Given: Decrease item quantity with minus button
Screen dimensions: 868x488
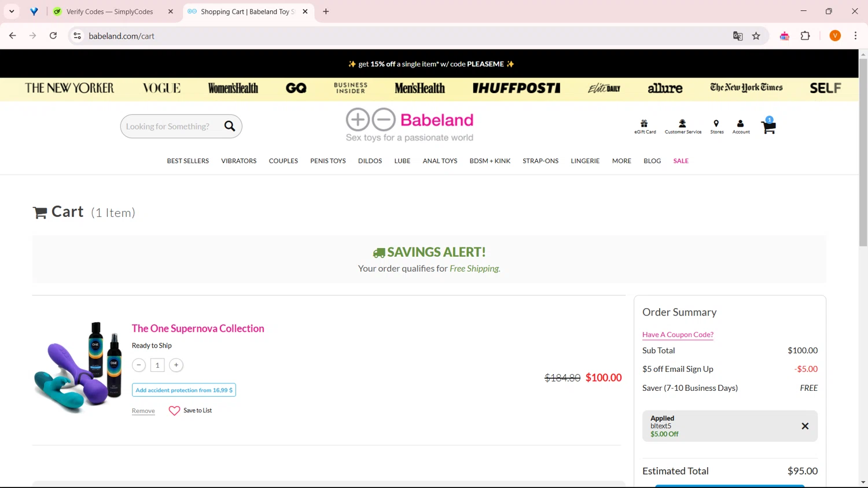Looking at the screenshot, I should (139, 365).
